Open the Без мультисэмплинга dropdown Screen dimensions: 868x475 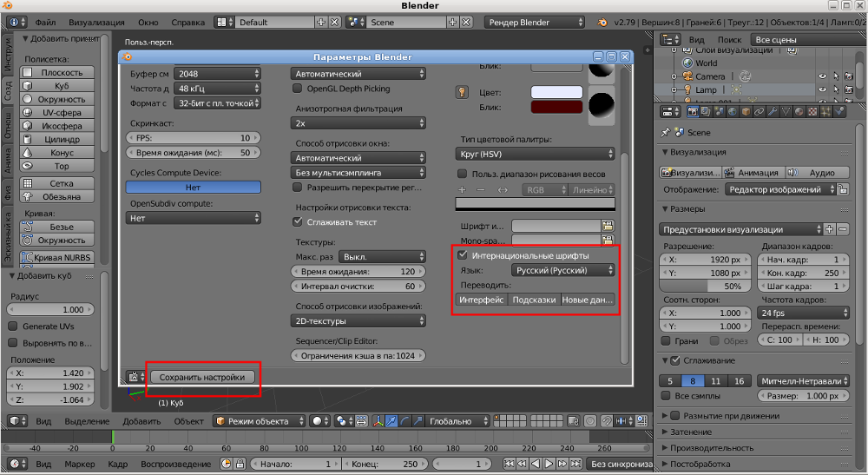pos(358,173)
